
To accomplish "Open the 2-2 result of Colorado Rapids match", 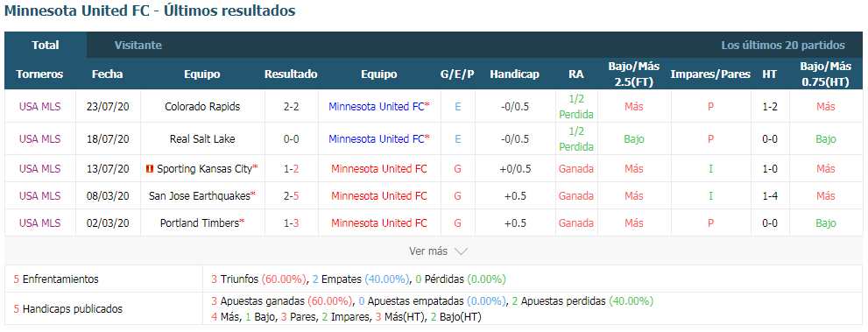I will point(291,107).
